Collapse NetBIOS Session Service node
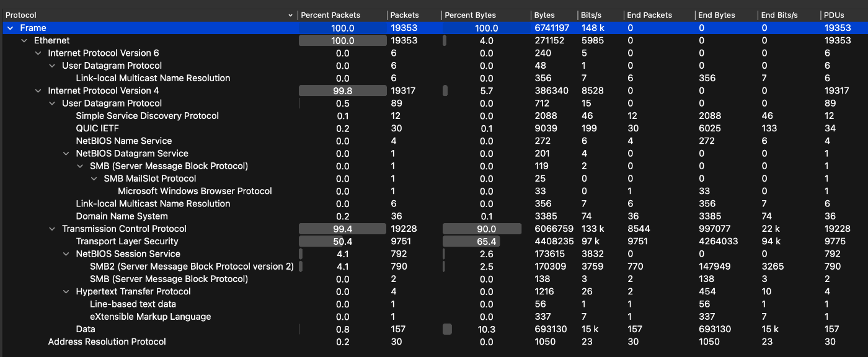This screenshot has width=868, height=357. click(x=66, y=254)
